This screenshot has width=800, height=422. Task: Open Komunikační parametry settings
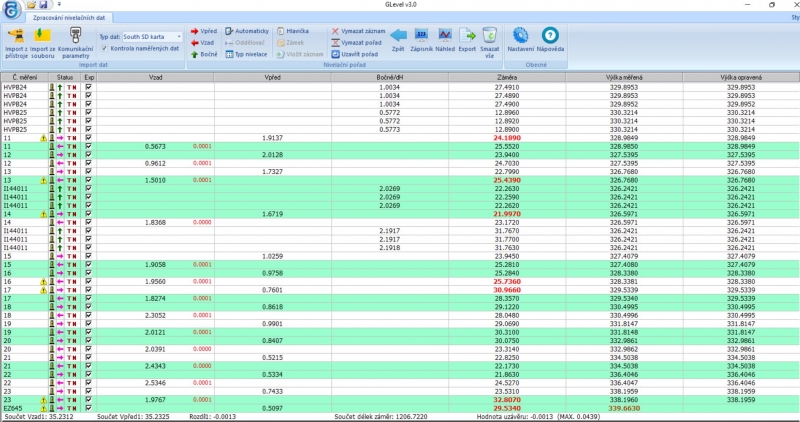[x=75, y=37]
